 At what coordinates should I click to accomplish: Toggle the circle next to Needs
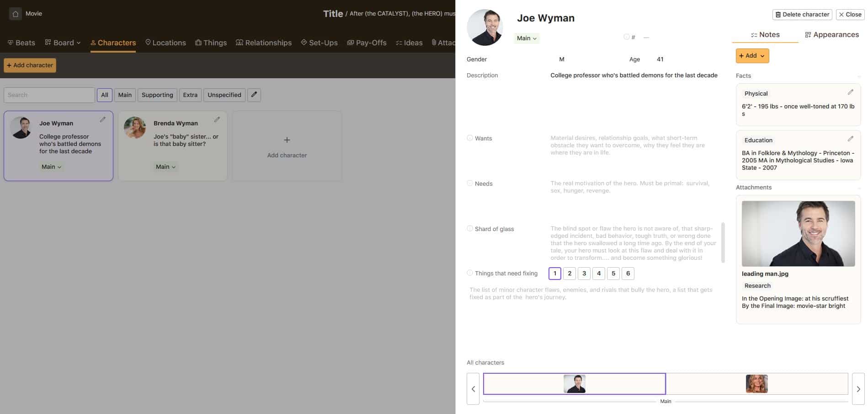tap(470, 183)
